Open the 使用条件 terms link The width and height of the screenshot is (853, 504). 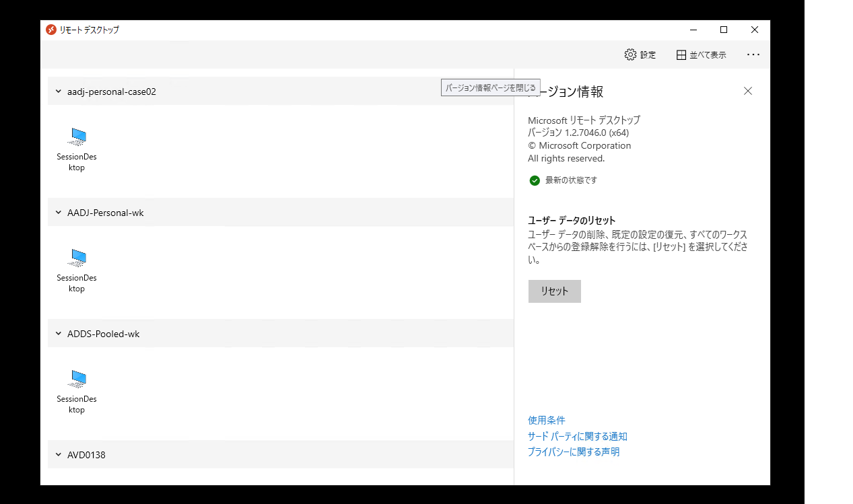(547, 420)
